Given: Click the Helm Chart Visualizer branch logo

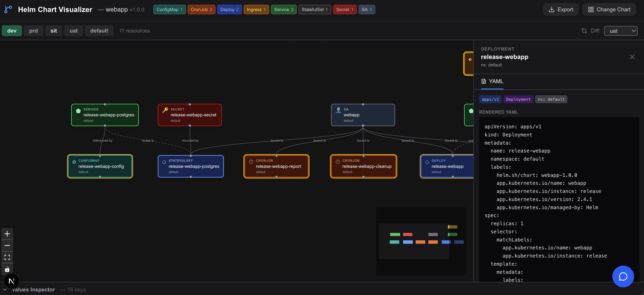Looking at the screenshot, I should [x=8, y=9].
